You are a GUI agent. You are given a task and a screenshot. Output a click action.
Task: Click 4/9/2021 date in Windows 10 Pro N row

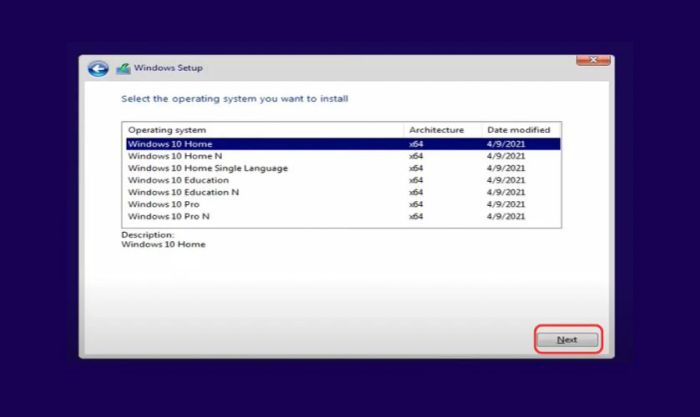(x=506, y=217)
